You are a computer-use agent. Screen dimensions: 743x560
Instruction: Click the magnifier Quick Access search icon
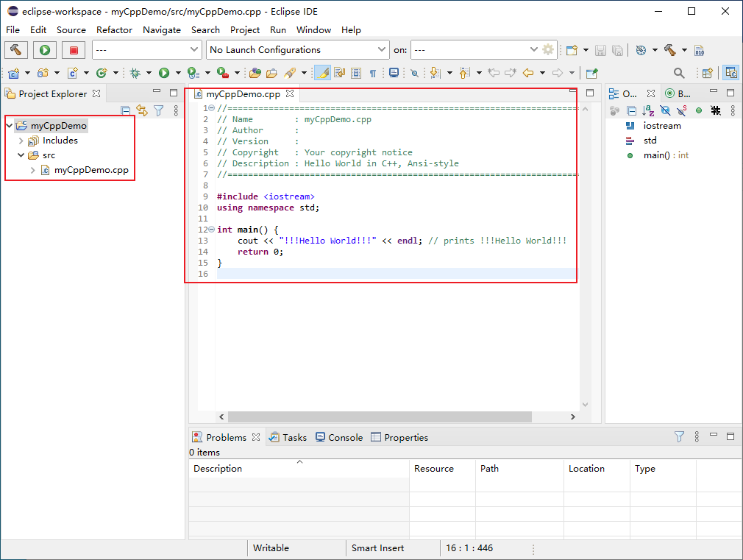679,73
